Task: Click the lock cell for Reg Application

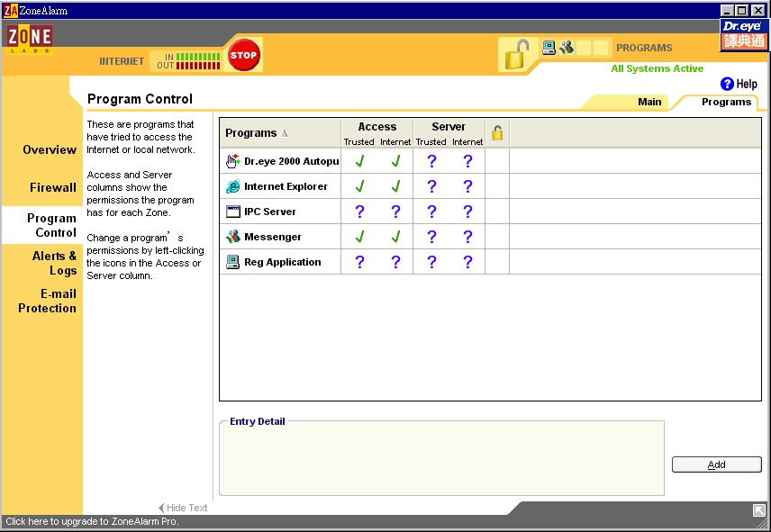Action: point(497,262)
